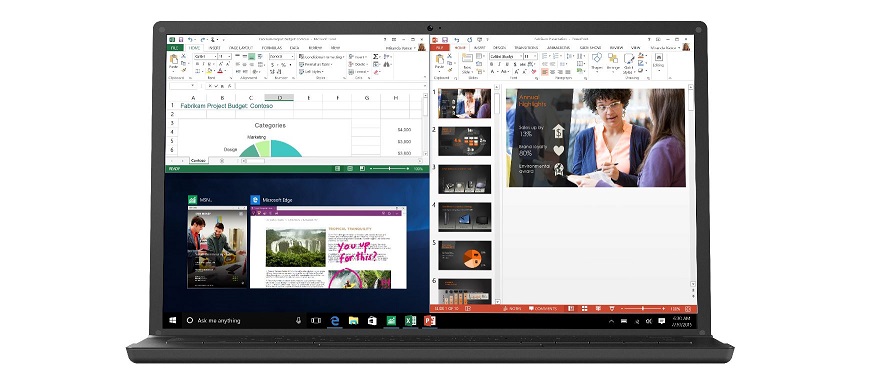Screen dimensions: 871x381
Task: Open the Store icon on the taskbar
Action: point(372,320)
